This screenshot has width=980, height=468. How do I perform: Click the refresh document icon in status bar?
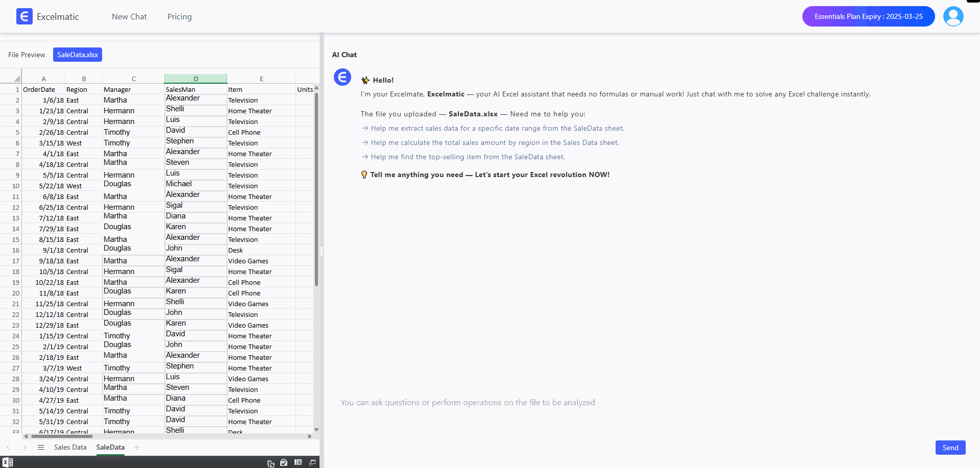tap(271, 463)
